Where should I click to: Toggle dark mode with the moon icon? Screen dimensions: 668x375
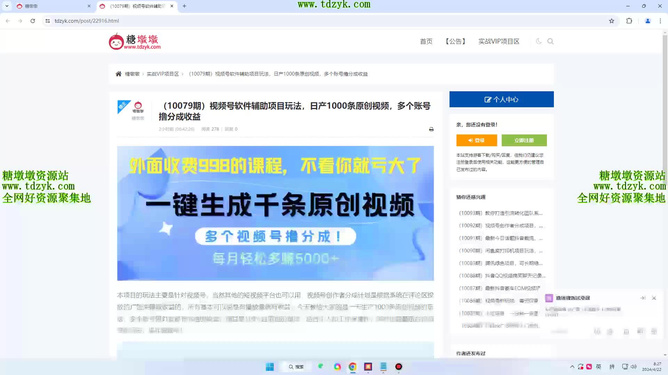(x=538, y=41)
